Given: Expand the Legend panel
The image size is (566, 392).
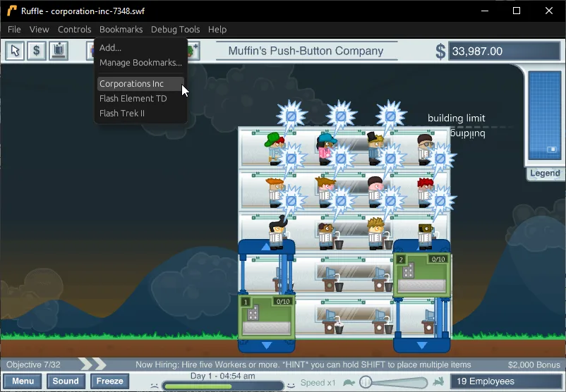Looking at the screenshot, I should (x=545, y=173).
